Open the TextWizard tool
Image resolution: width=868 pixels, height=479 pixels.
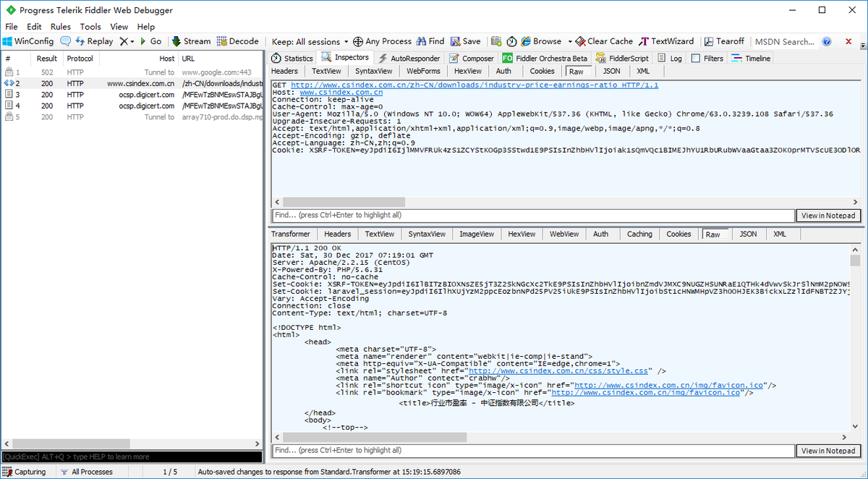(666, 41)
